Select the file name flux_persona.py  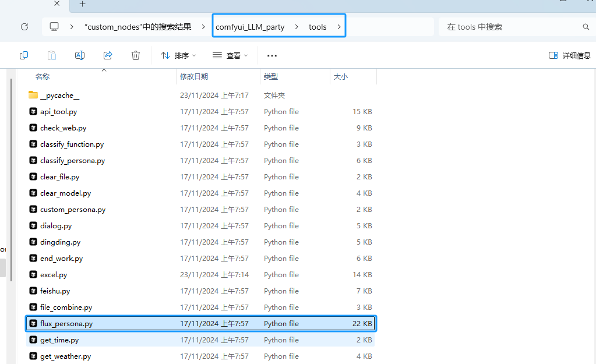click(66, 324)
